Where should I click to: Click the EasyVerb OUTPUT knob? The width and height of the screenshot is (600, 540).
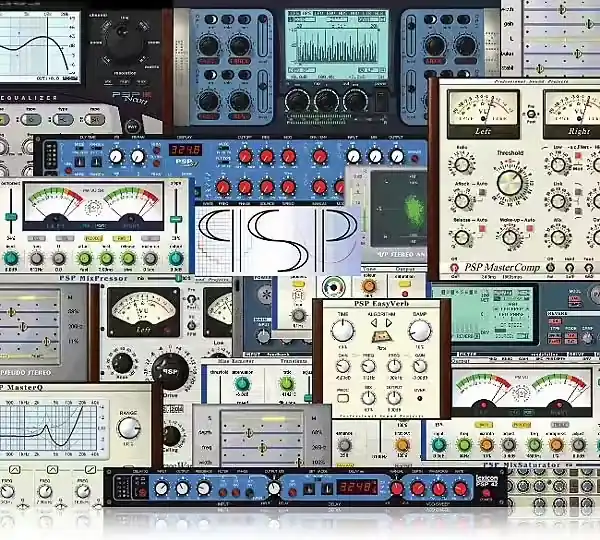tap(394, 398)
